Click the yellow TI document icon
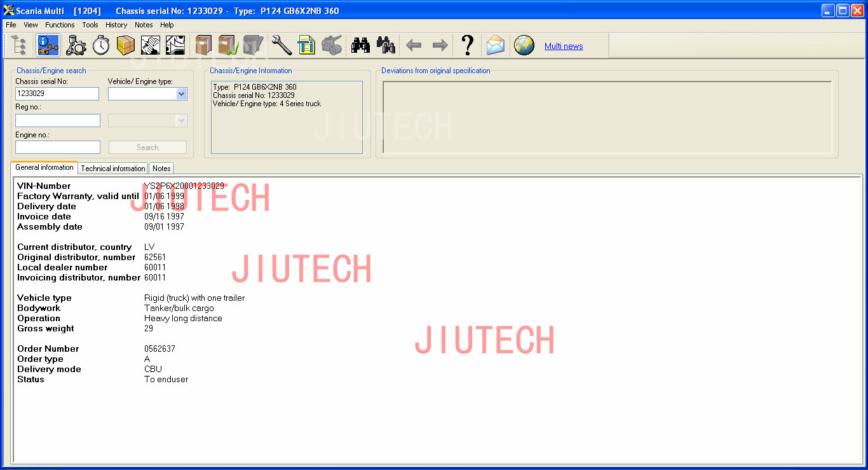Screen dimensions: 868x470 306,45
